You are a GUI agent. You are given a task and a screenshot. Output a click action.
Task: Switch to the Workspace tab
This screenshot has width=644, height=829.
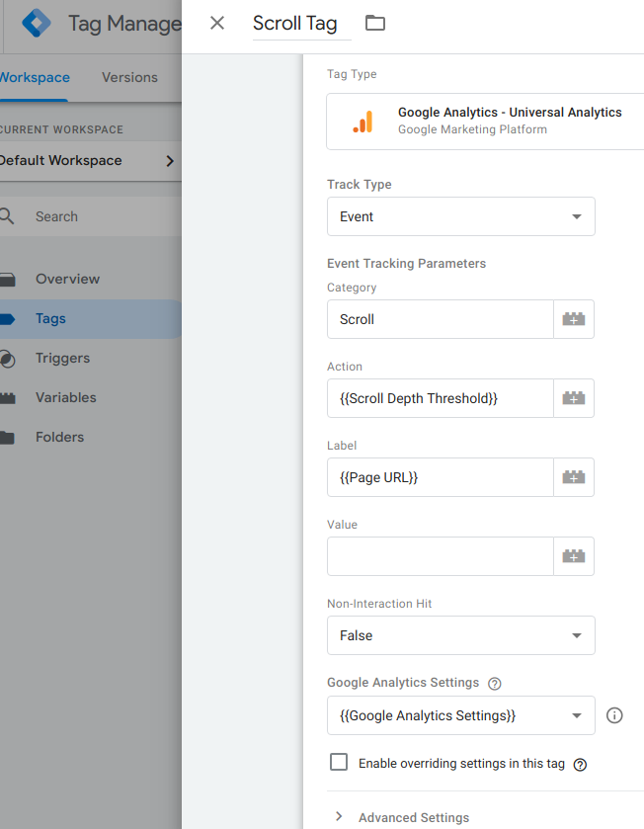[35, 78]
